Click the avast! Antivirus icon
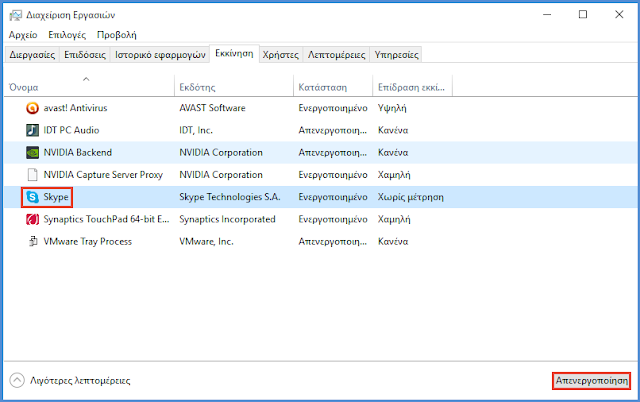The width and height of the screenshot is (640, 402). 33,108
